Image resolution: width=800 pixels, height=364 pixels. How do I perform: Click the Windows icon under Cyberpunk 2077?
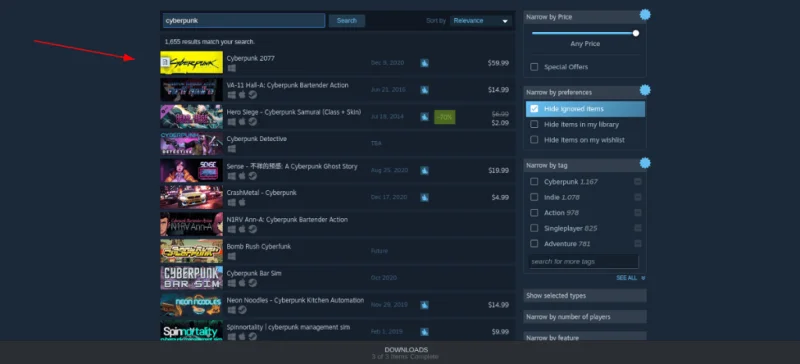[232, 68]
